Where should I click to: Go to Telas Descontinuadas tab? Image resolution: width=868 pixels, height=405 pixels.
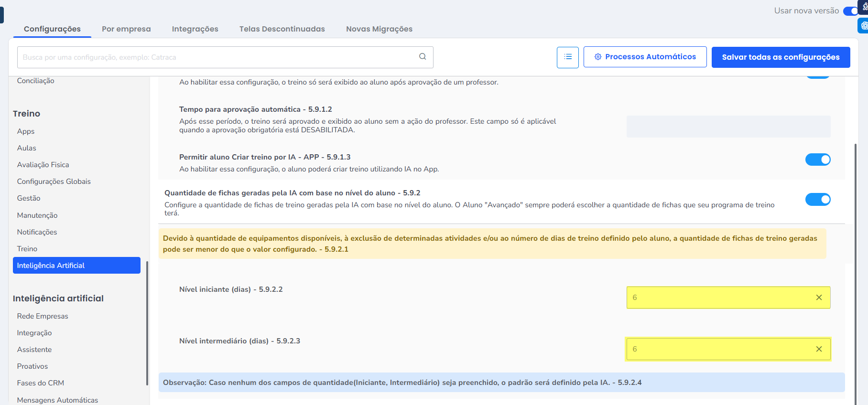282,29
